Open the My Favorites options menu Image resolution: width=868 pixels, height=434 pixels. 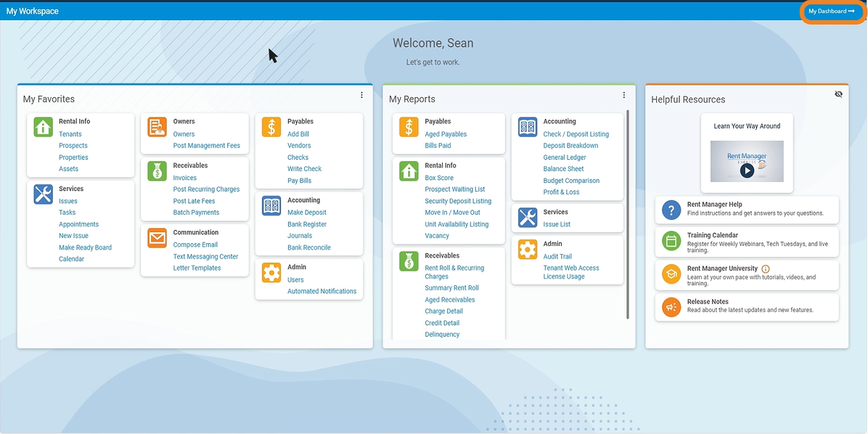click(361, 94)
